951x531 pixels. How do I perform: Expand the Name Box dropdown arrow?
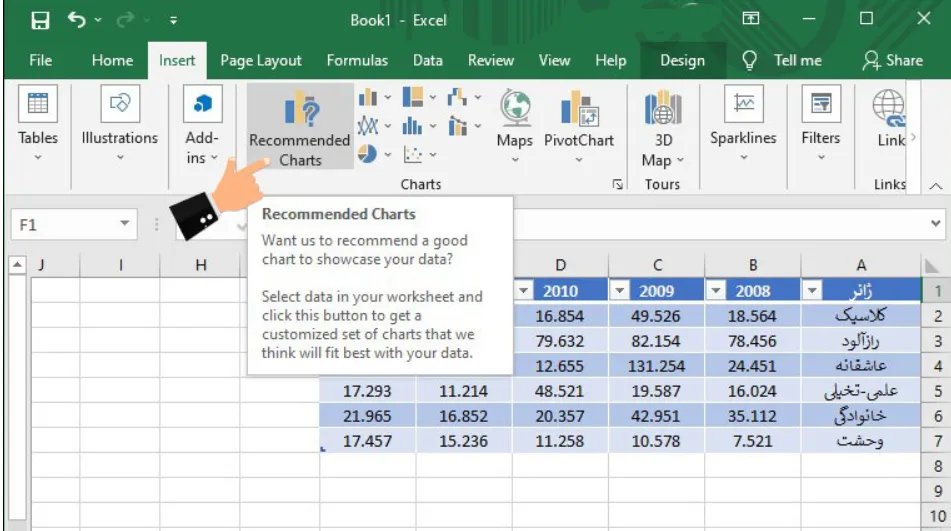click(x=124, y=225)
